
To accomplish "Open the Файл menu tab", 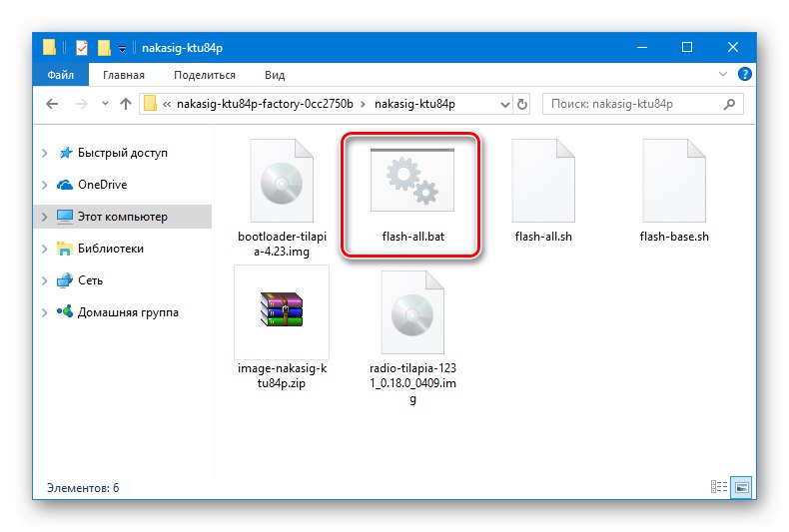I will (x=61, y=75).
